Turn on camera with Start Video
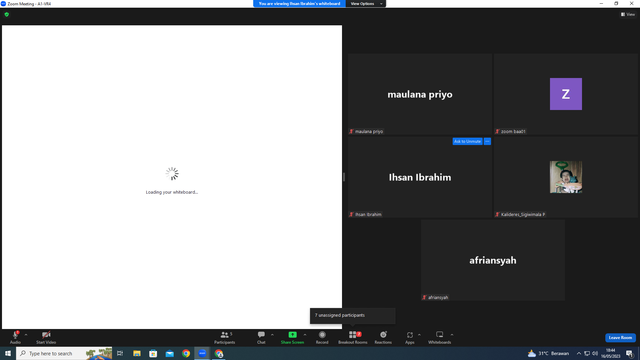 [x=46, y=337]
